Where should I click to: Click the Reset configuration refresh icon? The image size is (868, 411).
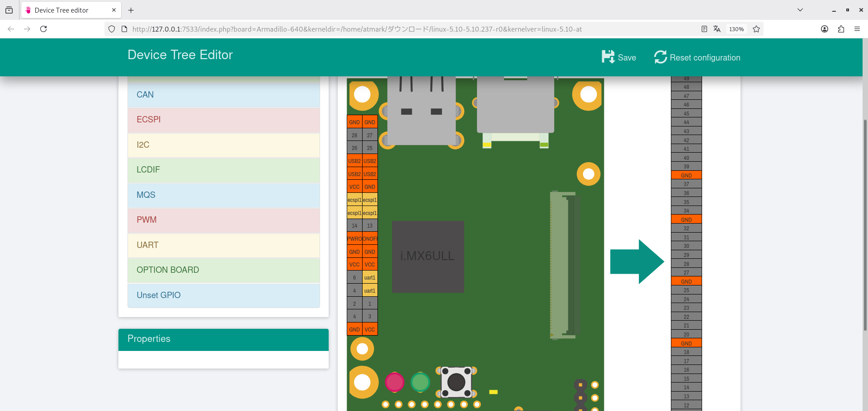(660, 57)
